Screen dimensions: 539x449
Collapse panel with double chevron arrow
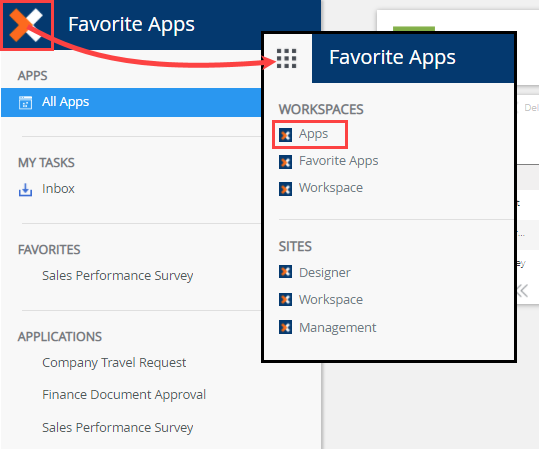522,291
